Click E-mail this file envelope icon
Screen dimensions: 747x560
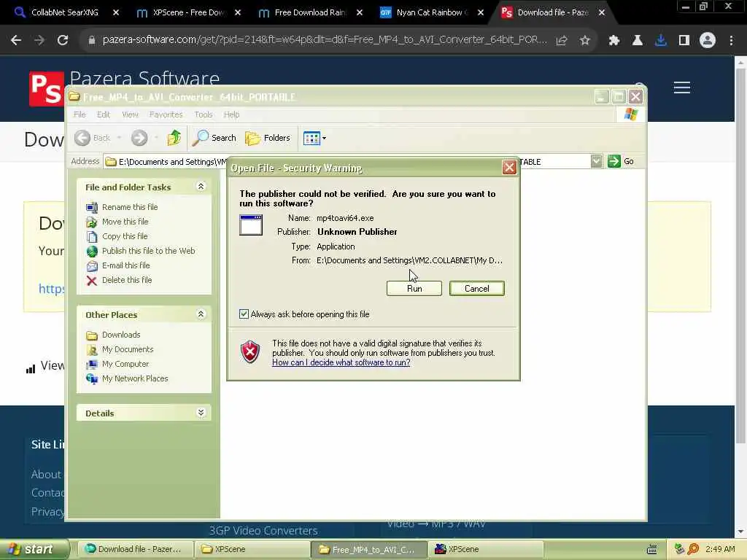[92, 265]
